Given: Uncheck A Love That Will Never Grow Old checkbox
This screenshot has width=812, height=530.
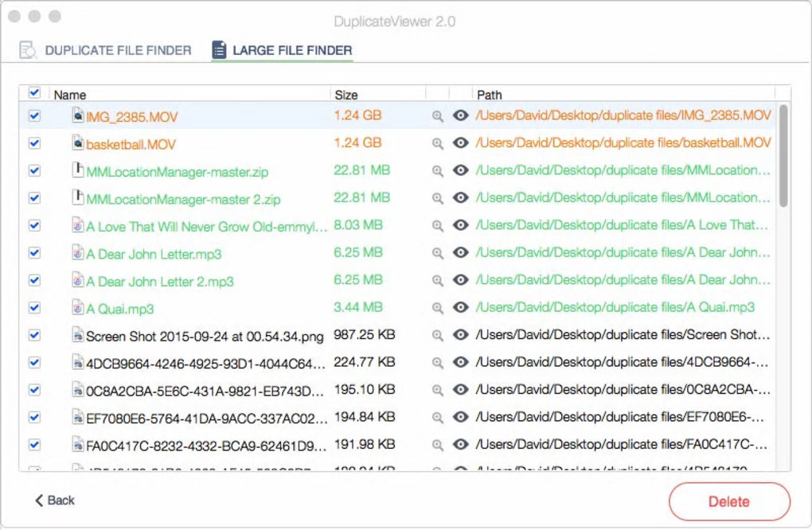Looking at the screenshot, I should pos(34,225).
